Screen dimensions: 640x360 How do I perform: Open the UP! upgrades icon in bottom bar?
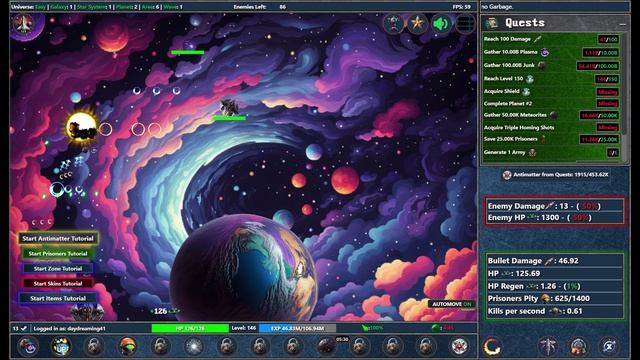pyautogui.click(x=61, y=346)
